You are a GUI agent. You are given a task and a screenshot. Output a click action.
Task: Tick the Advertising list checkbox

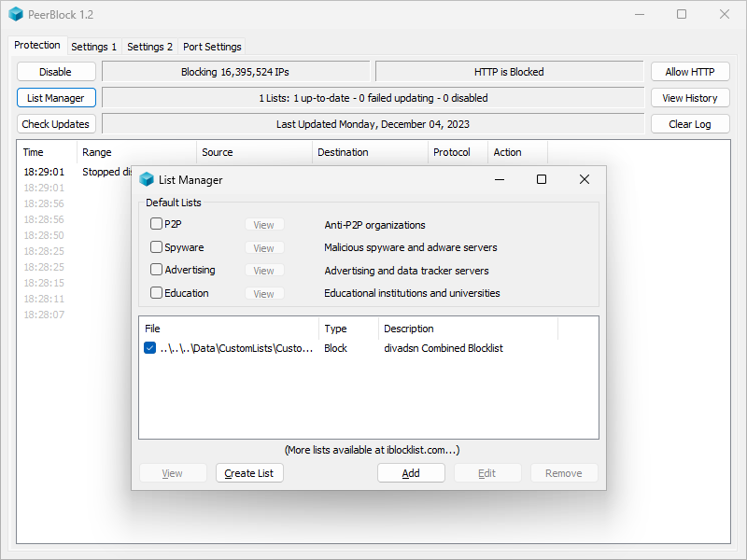coord(156,270)
